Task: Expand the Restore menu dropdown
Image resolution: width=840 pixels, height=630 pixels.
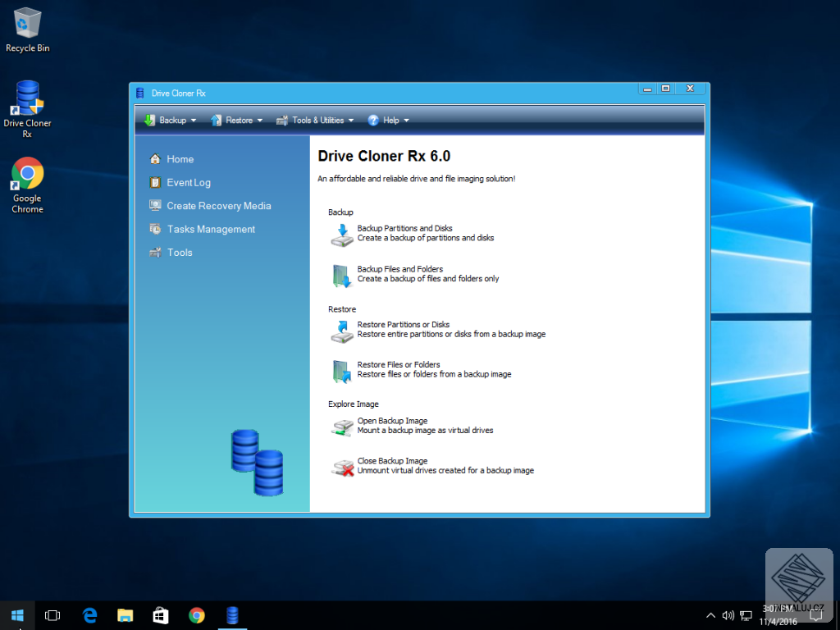Action: pos(236,120)
